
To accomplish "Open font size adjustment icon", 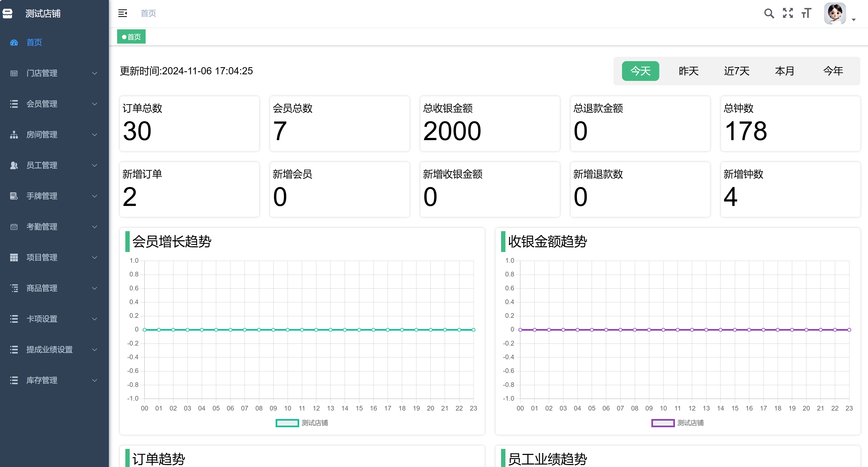I will pos(806,13).
